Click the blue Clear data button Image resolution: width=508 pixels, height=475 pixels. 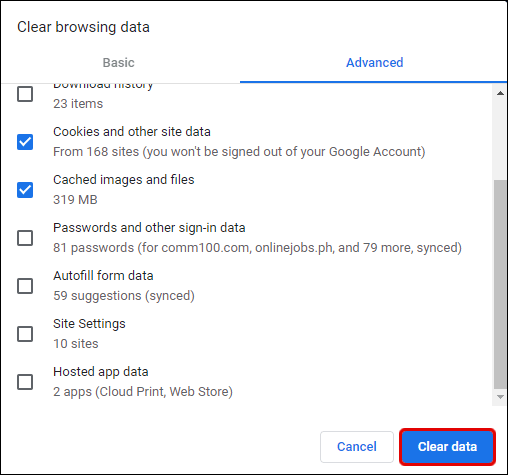[447, 447]
